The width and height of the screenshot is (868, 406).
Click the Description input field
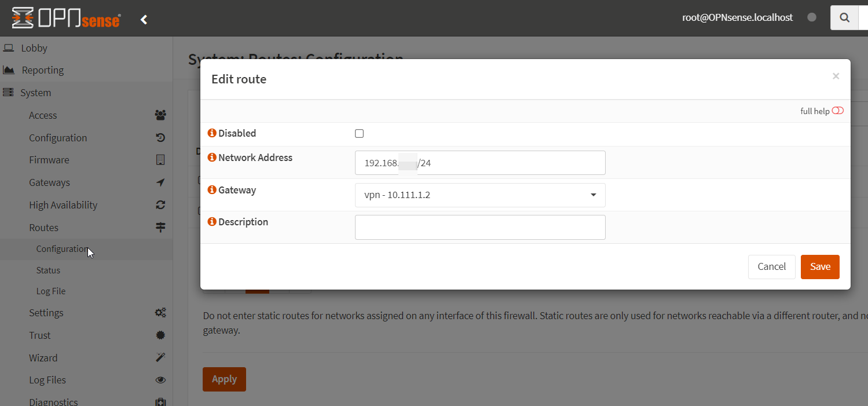click(x=479, y=227)
